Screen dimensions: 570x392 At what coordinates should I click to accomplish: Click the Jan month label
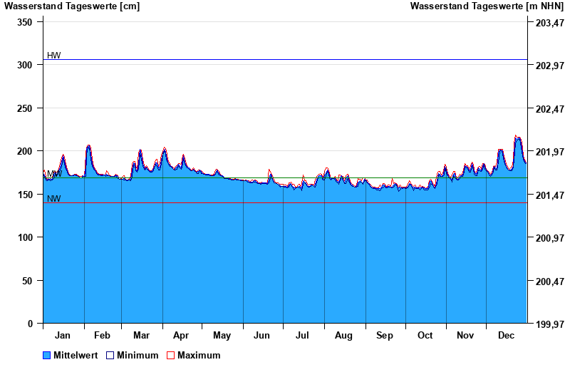pyautogui.click(x=63, y=336)
